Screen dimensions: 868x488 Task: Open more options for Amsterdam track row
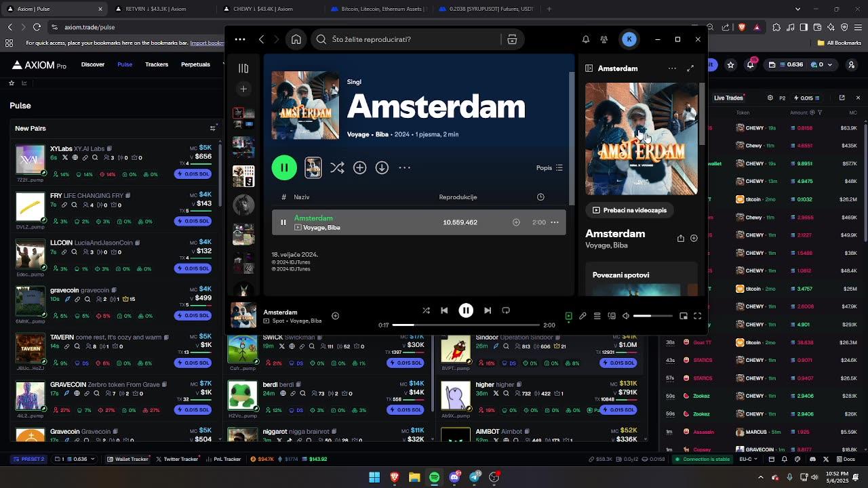[555, 222]
